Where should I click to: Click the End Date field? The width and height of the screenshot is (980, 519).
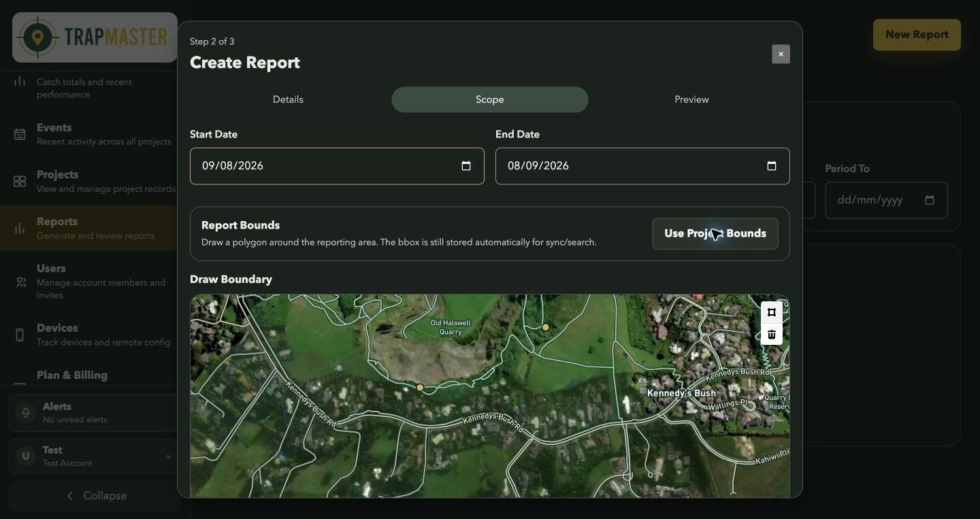click(x=642, y=166)
